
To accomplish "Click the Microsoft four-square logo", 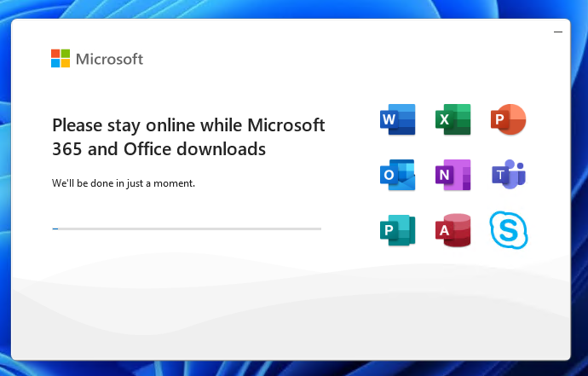I will [x=61, y=59].
